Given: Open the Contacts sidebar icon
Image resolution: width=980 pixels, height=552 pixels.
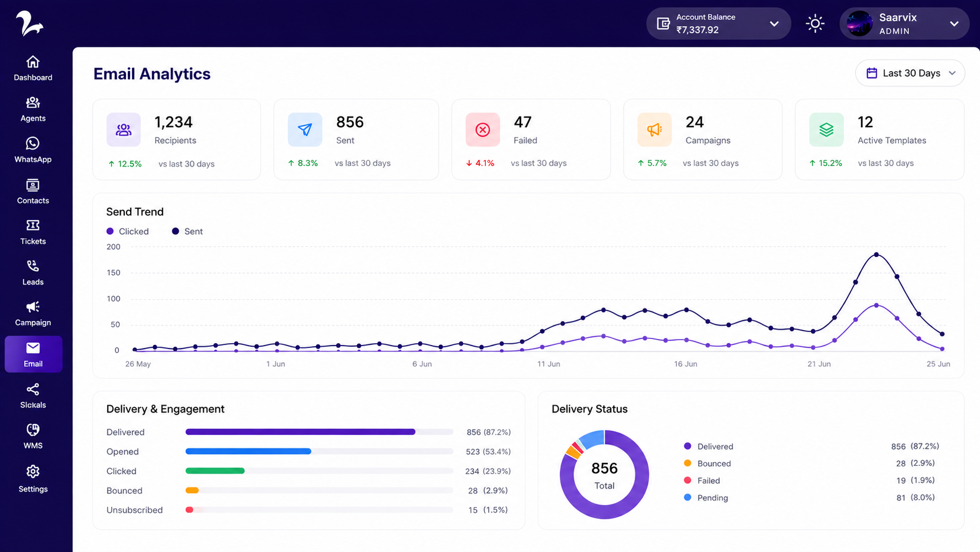Looking at the screenshot, I should (33, 185).
